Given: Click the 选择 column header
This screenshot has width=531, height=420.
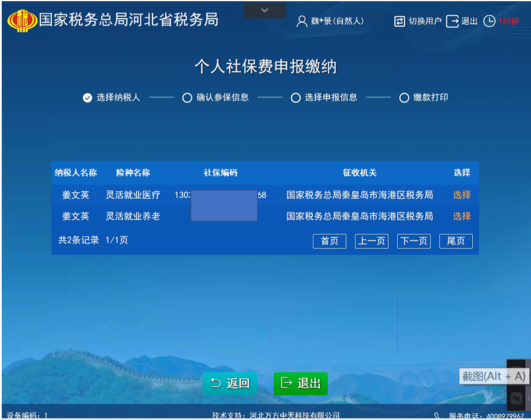Looking at the screenshot, I should (x=462, y=173).
